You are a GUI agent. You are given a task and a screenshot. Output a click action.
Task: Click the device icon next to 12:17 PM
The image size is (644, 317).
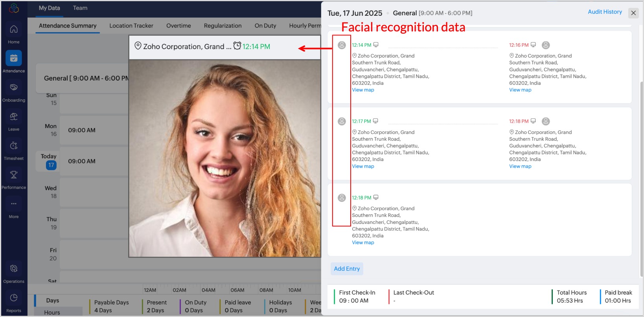coord(375,121)
